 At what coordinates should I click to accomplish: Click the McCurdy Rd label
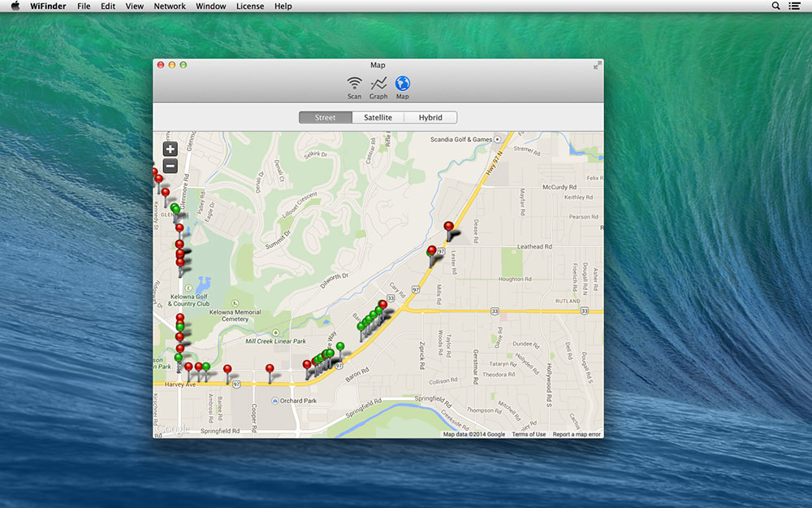pos(559,187)
